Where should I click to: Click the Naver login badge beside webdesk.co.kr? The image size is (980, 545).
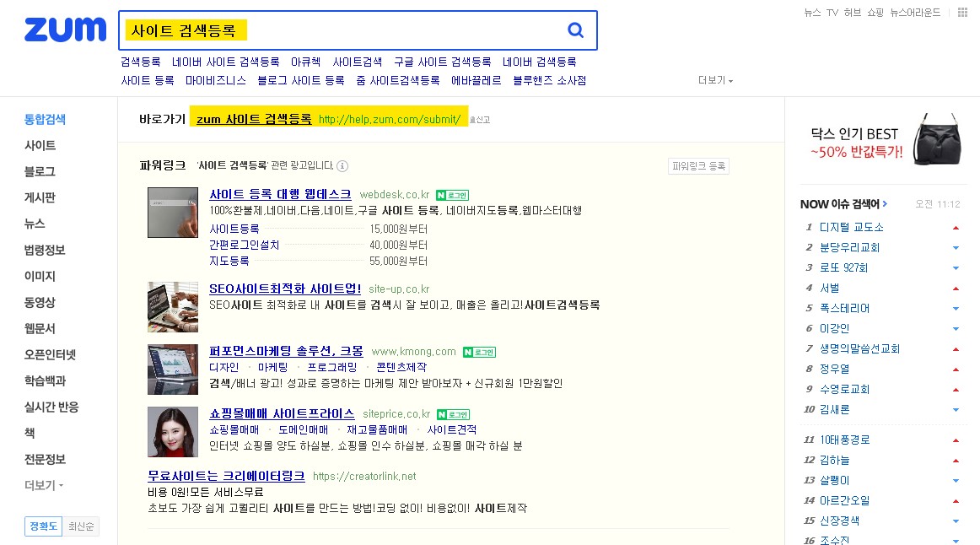[x=453, y=195]
